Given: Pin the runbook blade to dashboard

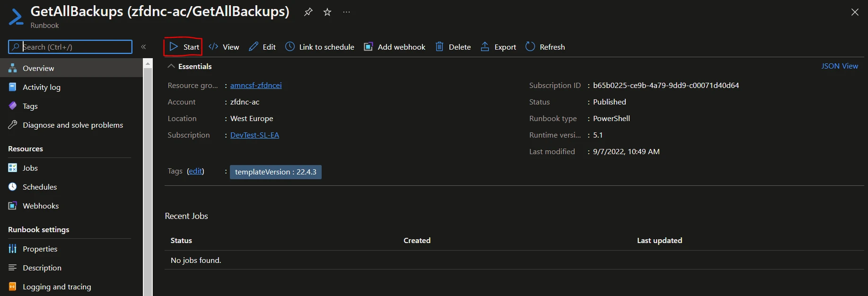Looking at the screenshot, I should (308, 12).
